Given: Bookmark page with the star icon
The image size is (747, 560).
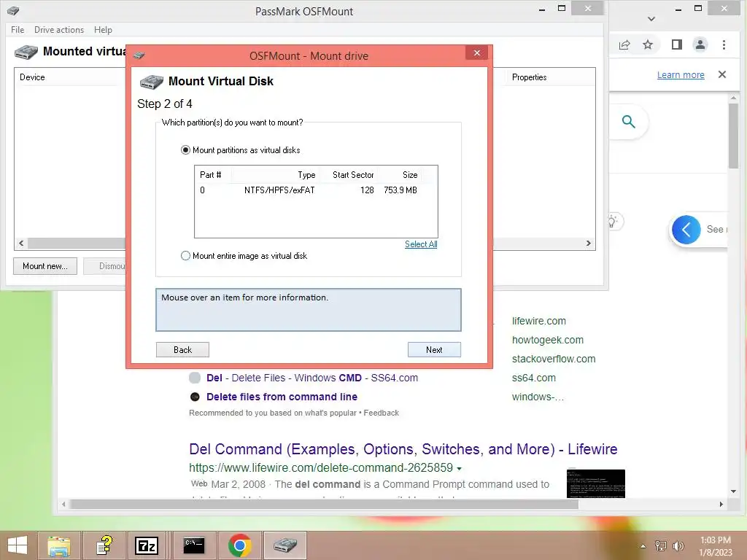Looking at the screenshot, I should [x=648, y=44].
